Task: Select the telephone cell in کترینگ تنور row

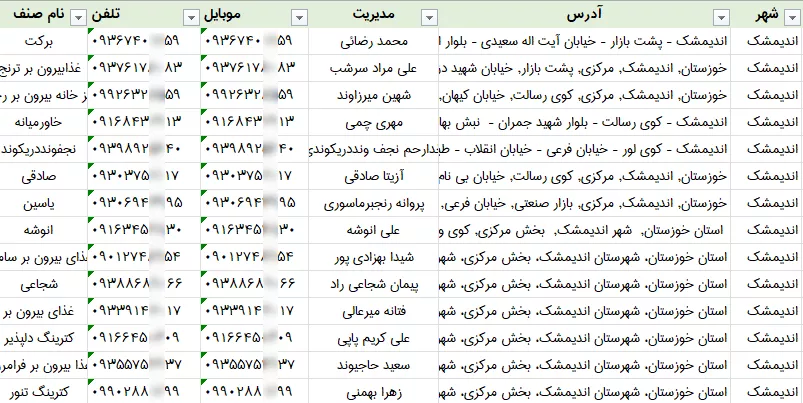Action: tap(144, 392)
